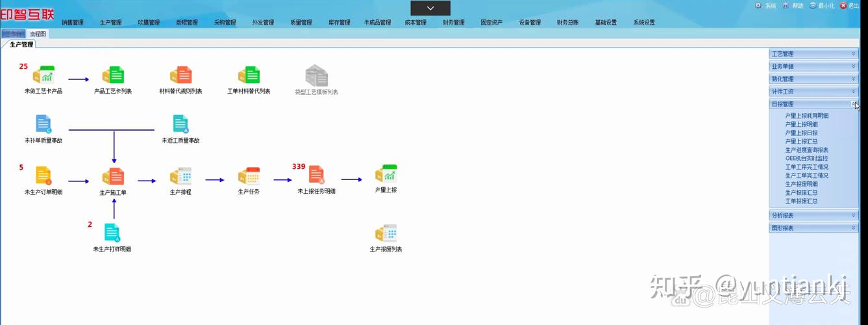This screenshot has width=868, height=325.
Task: Switch to the 流程图 tab
Action: click(38, 34)
